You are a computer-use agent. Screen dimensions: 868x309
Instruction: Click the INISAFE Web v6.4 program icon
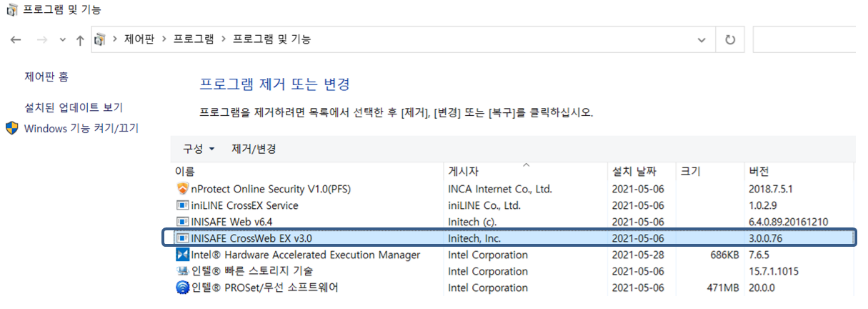pos(182,222)
